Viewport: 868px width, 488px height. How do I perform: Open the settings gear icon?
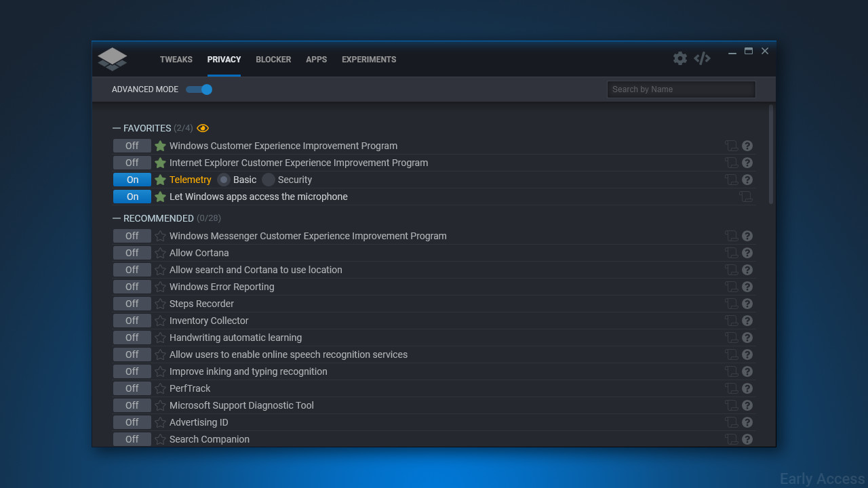(680, 58)
